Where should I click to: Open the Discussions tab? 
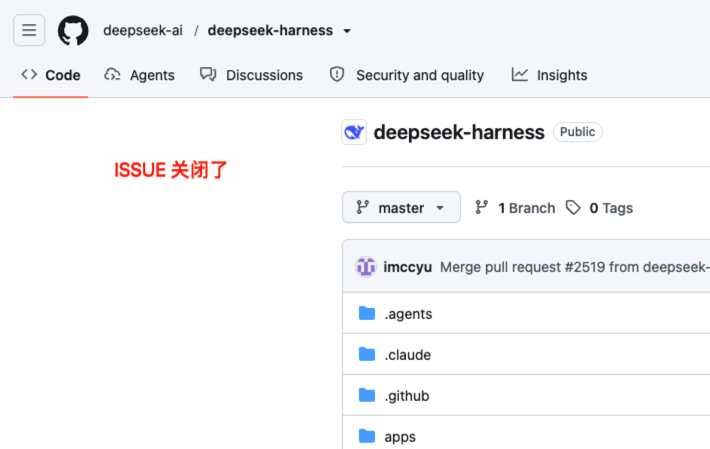[x=252, y=75]
